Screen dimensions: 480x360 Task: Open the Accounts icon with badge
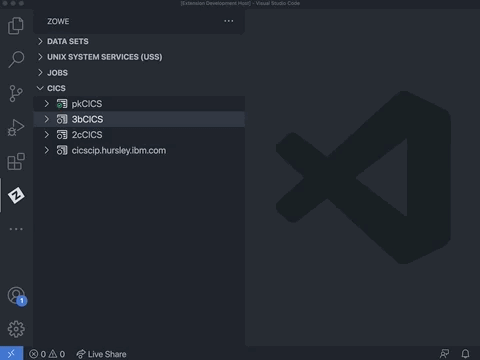pos(17,296)
